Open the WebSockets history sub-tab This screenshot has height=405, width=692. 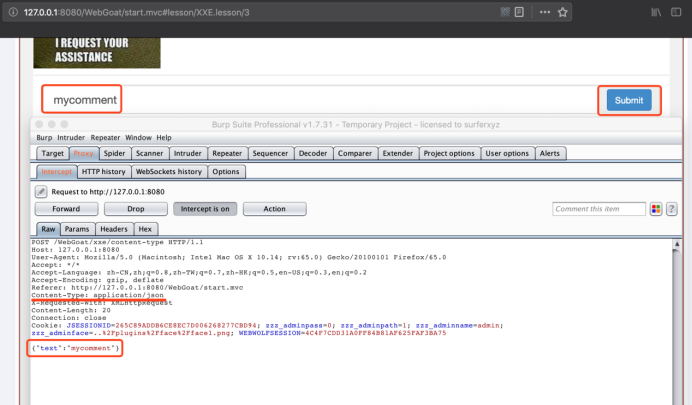pyautogui.click(x=169, y=172)
